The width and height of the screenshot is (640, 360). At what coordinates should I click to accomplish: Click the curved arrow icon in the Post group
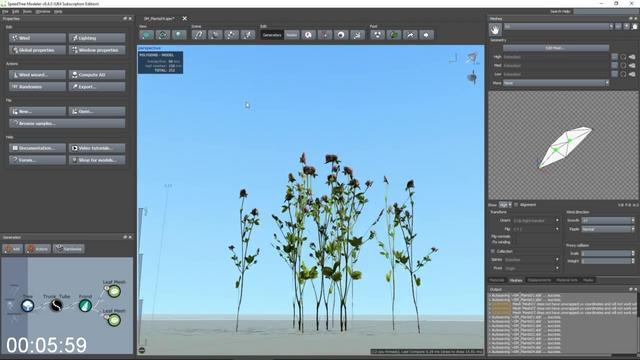click(410, 35)
